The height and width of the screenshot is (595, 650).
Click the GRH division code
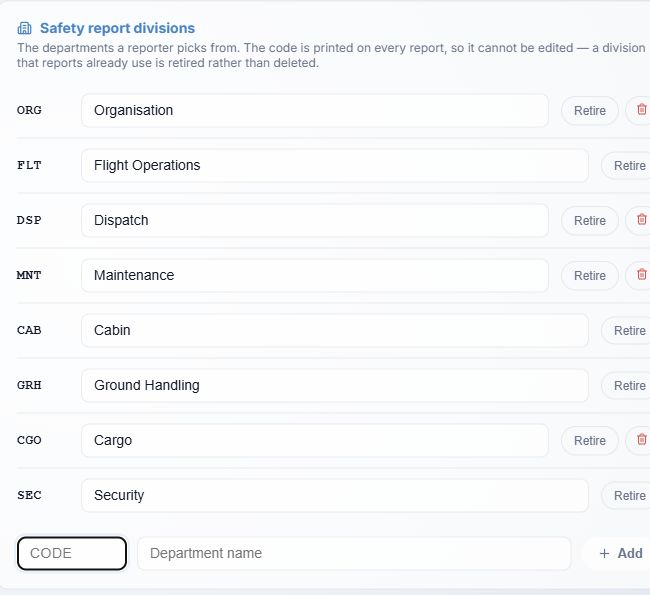click(29, 385)
